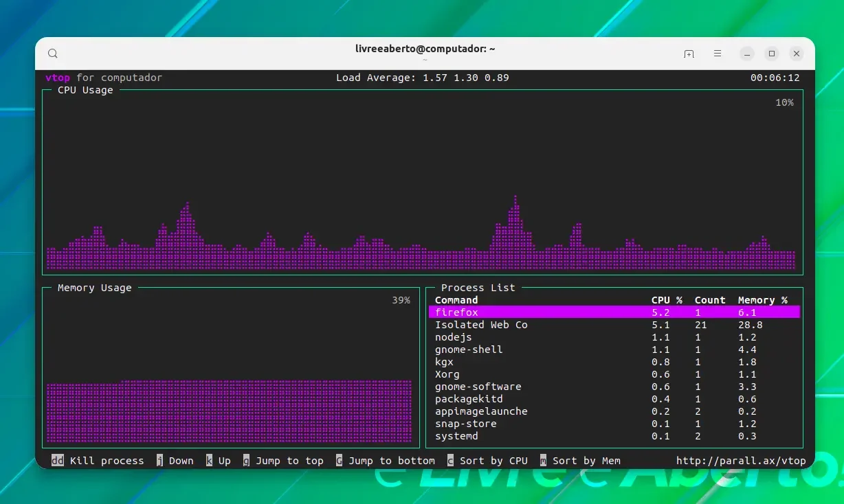Click the 'g' Jump to top hint

283,461
